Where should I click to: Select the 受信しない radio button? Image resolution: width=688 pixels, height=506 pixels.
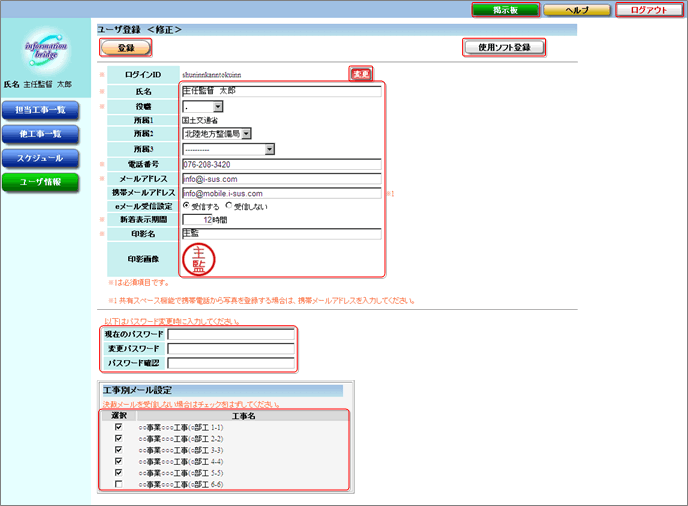[229, 207]
